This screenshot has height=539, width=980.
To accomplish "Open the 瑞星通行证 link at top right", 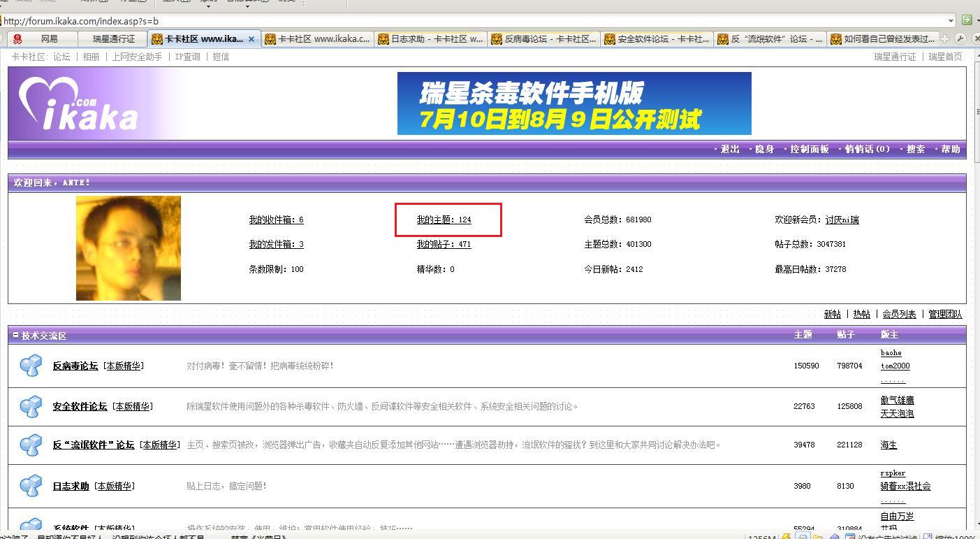I will (x=895, y=57).
